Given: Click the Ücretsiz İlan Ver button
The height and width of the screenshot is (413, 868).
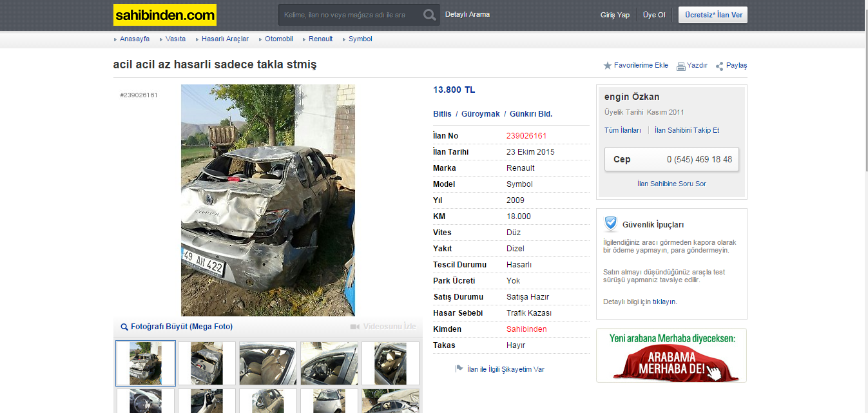Looking at the screenshot, I should click(x=713, y=15).
